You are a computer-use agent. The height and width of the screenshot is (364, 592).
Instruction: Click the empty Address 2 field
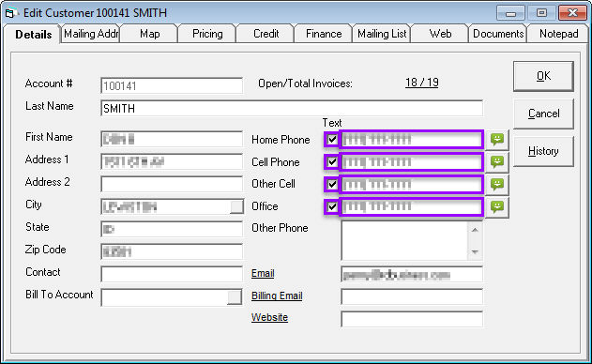point(172,184)
